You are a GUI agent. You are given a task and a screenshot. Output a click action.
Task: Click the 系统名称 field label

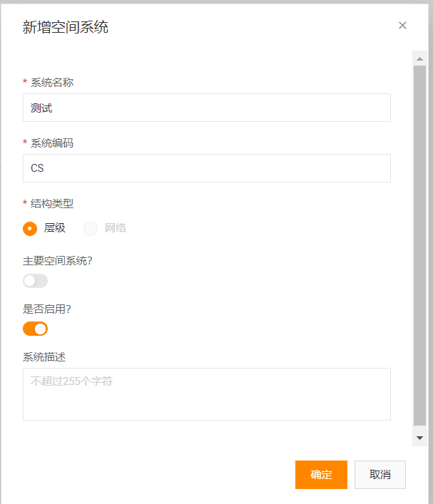click(x=52, y=83)
